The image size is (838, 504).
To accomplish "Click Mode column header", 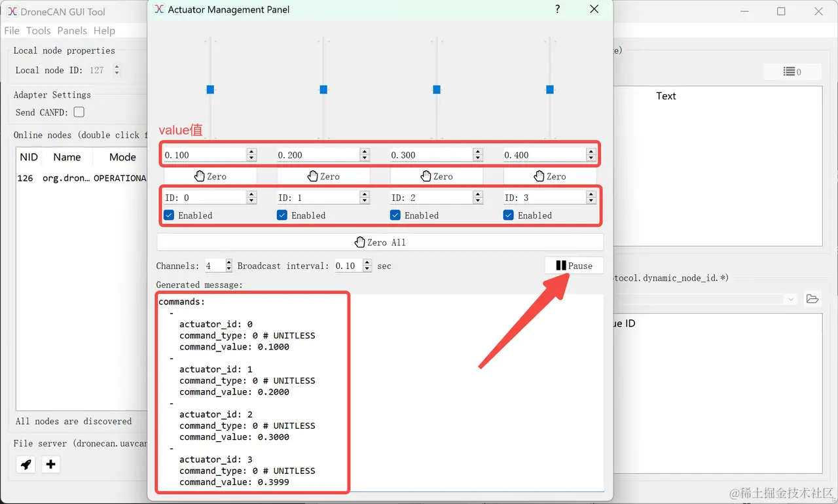I will tap(122, 157).
